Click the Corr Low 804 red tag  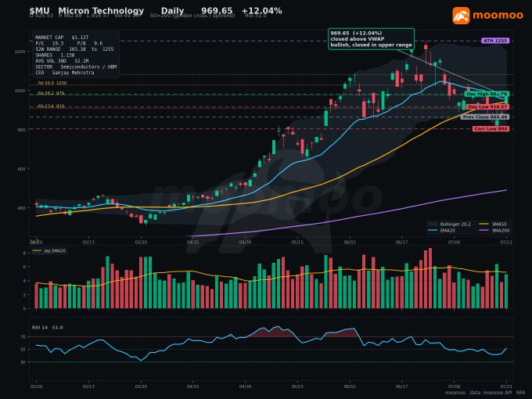491,129
